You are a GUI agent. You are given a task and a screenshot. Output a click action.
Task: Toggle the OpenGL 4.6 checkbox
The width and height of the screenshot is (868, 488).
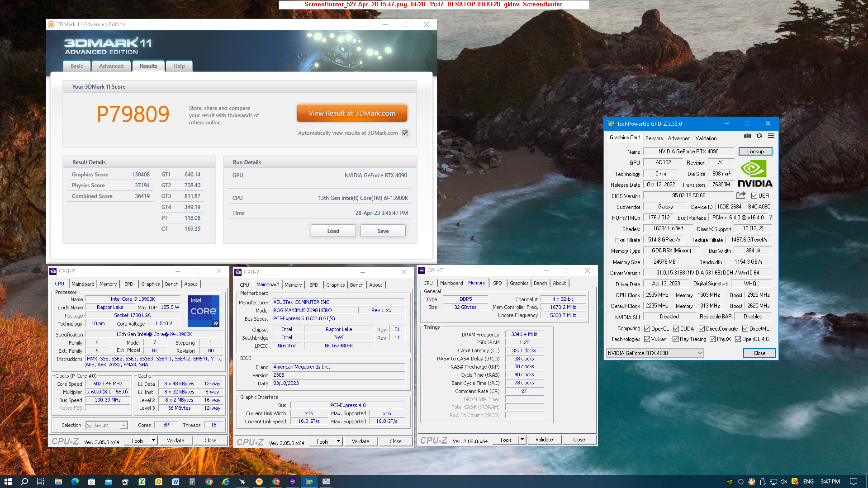(738, 339)
